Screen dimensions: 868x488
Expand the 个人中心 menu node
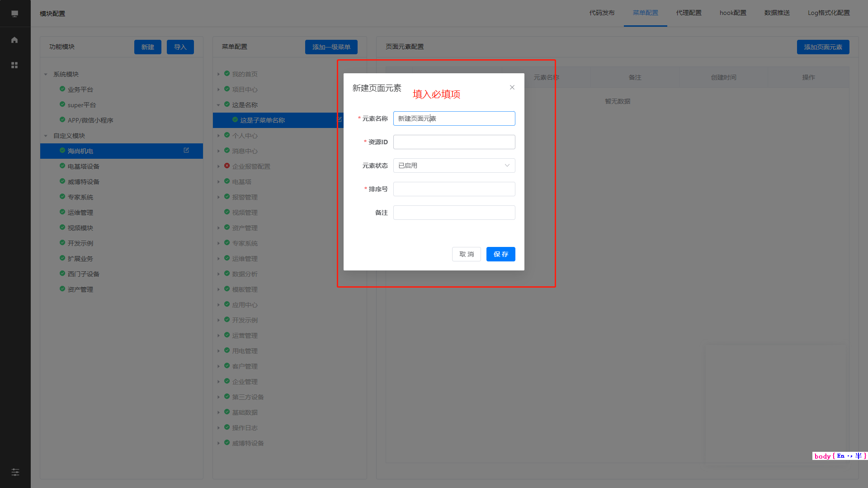(x=218, y=136)
